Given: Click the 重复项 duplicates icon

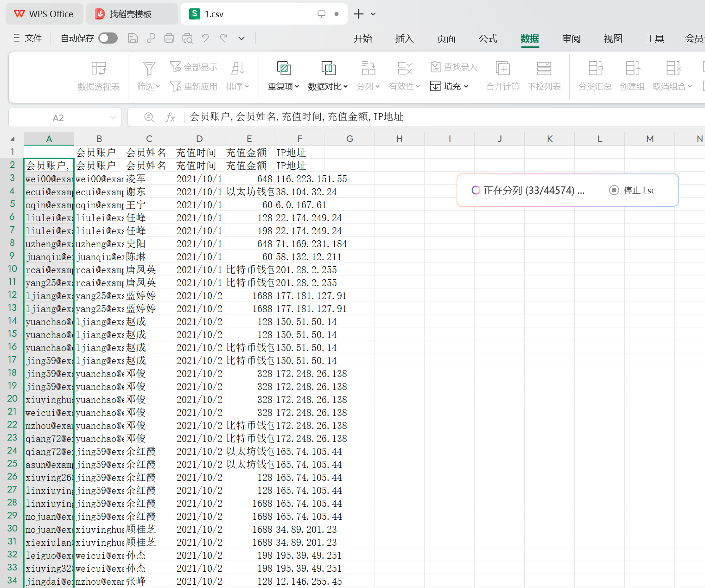Looking at the screenshot, I should pyautogui.click(x=283, y=69).
